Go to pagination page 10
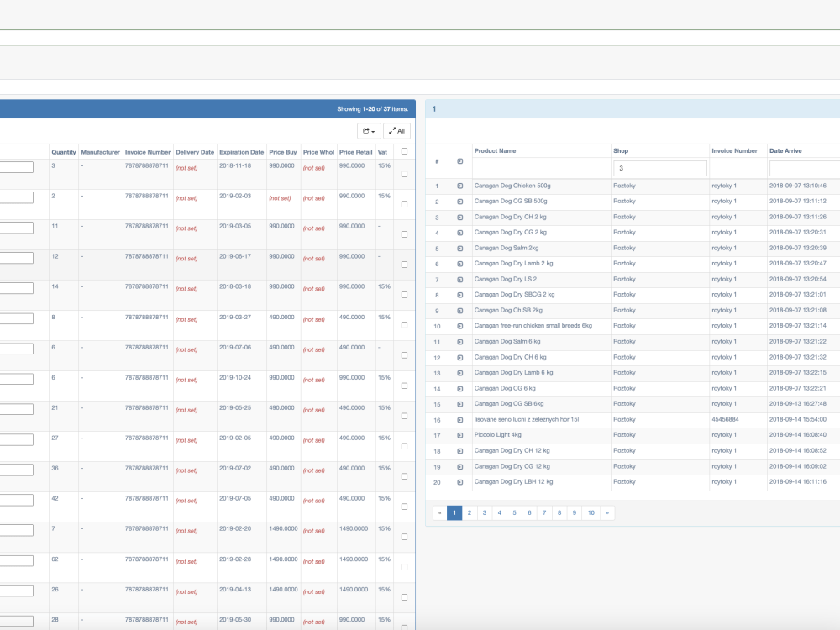 point(591,512)
